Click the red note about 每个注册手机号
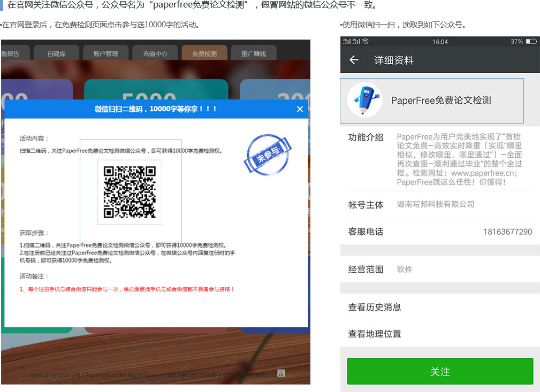The image size is (540, 392). [x=127, y=289]
